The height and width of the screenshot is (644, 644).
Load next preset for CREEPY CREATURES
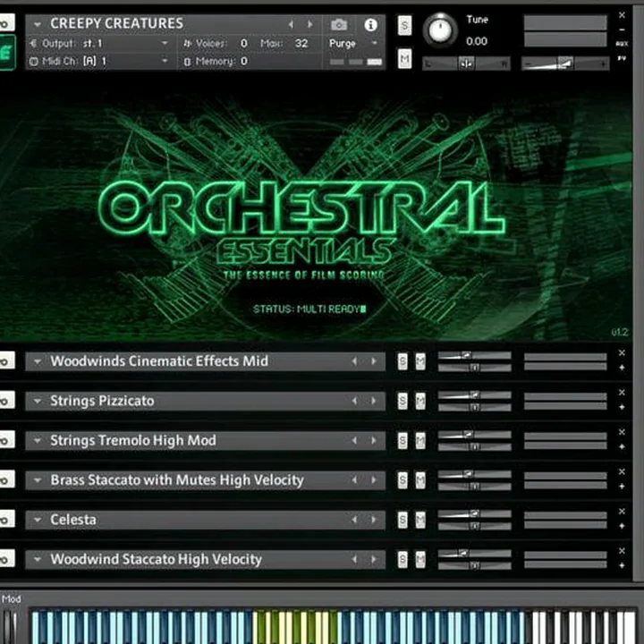310,25
